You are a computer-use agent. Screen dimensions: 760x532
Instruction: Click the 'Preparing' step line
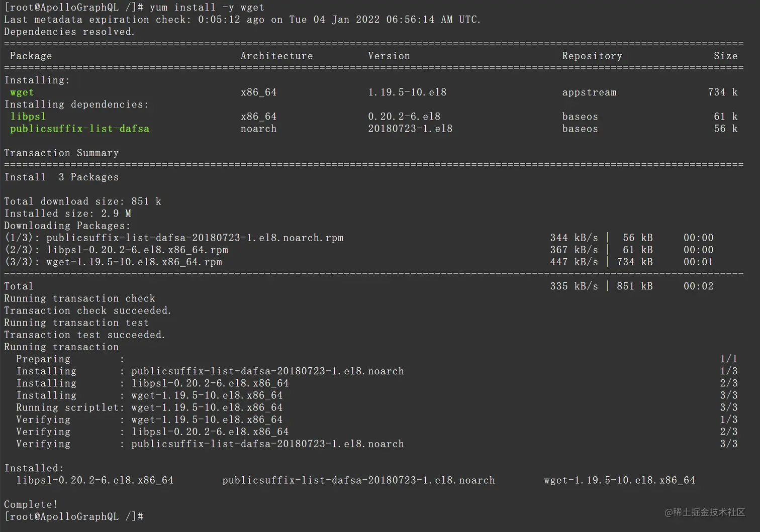(x=376, y=359)
